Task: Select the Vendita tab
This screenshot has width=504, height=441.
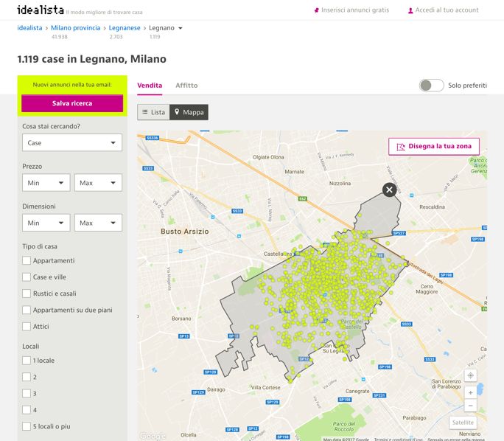Action: [x=150, y=86]
